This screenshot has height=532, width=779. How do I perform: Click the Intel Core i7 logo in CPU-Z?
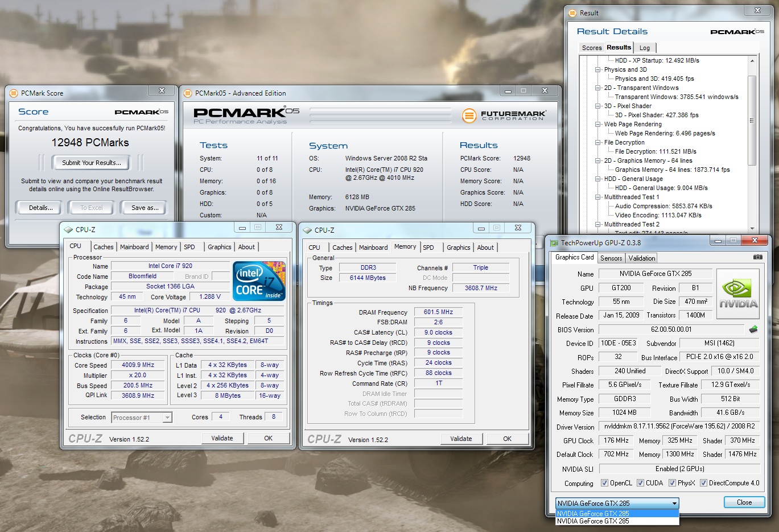pos(259,281)
